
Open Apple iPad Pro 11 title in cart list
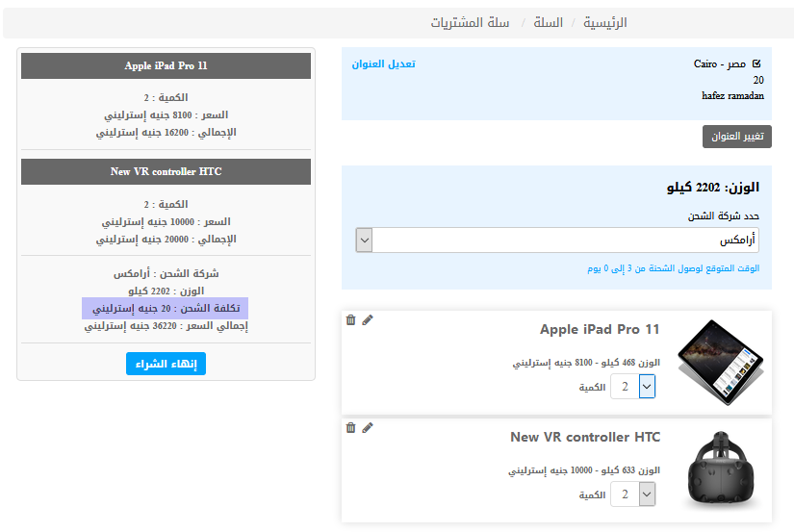(600, 330)
